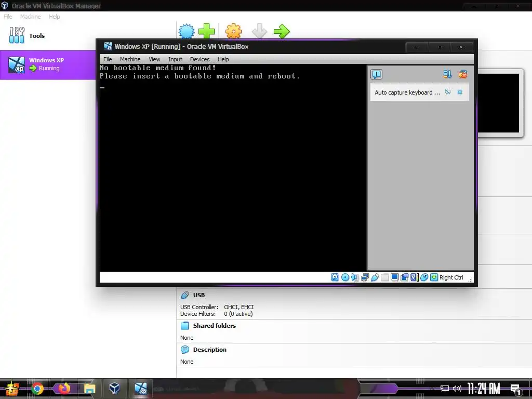This screenshot has width=532, height=399.
Task: Click the USB indicator in the VM status bar
Action: (375, 277)
